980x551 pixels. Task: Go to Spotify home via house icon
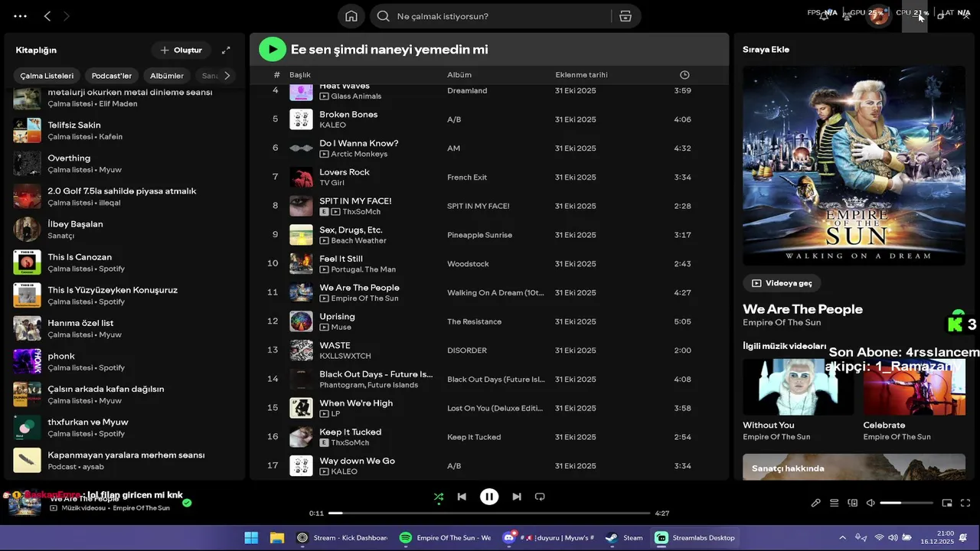[x=351, y=16]
